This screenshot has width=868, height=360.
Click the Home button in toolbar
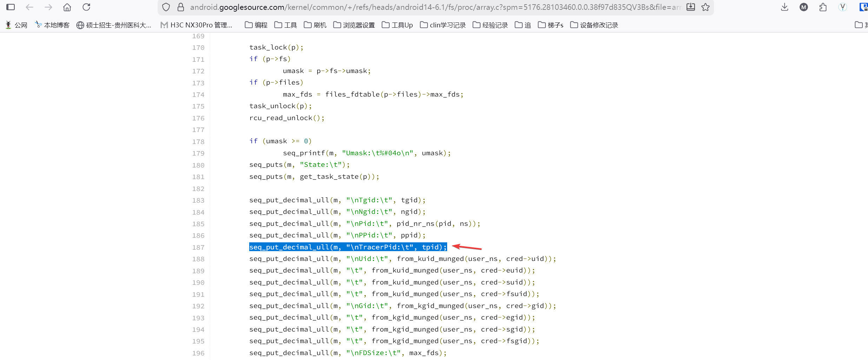coord(67,7)
